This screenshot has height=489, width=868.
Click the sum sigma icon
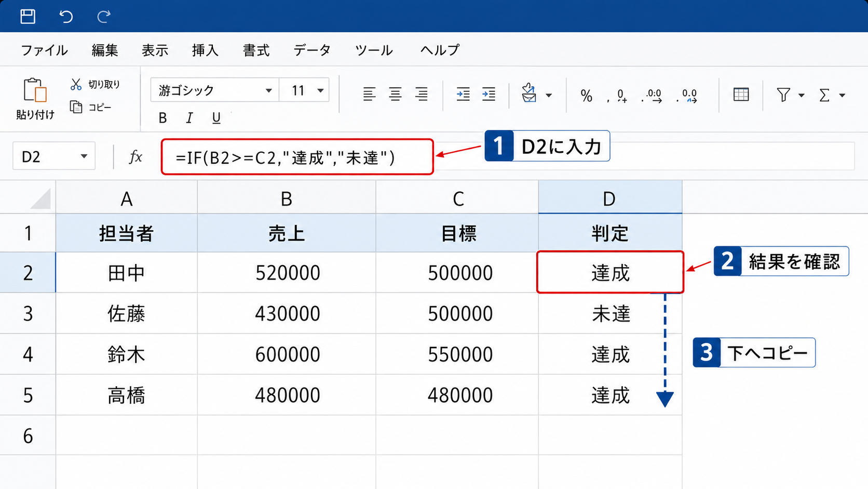tap(824, 95)
